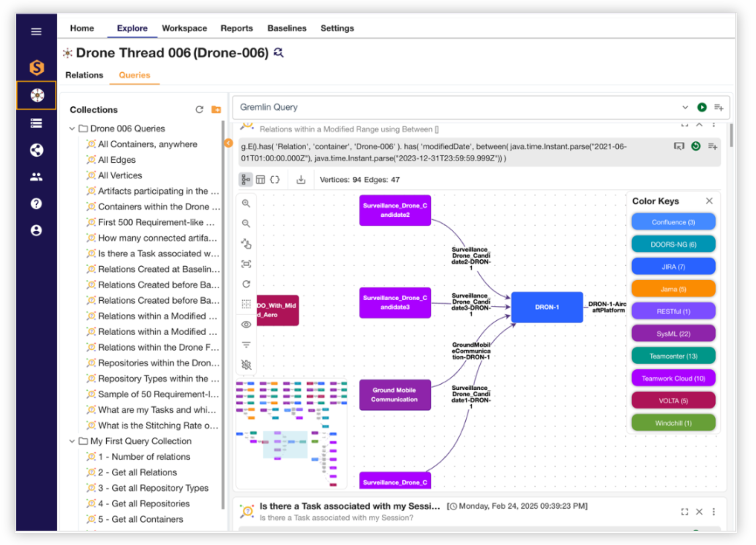Screen dimensions: 756x545
Task: Open the All Vertices query
Action: click(120, 175)
